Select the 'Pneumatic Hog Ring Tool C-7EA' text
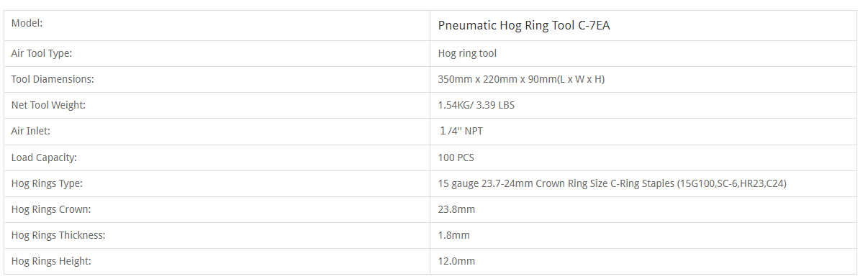 click(x=524, y=25)
